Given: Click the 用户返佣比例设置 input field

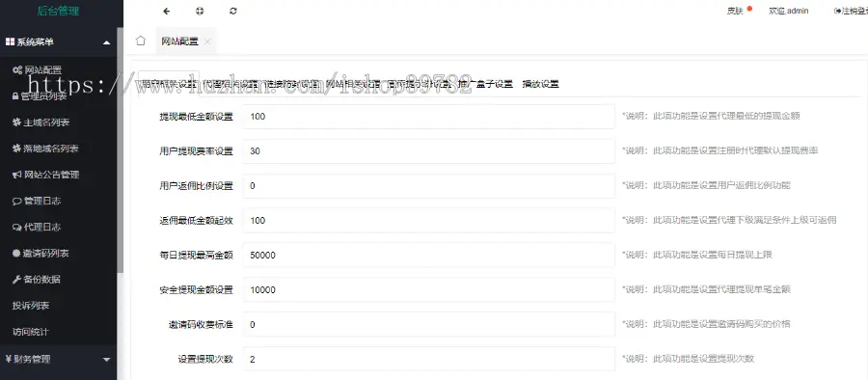Looking at the screenshot, I should pyautogui.click(x=428, y=186).
